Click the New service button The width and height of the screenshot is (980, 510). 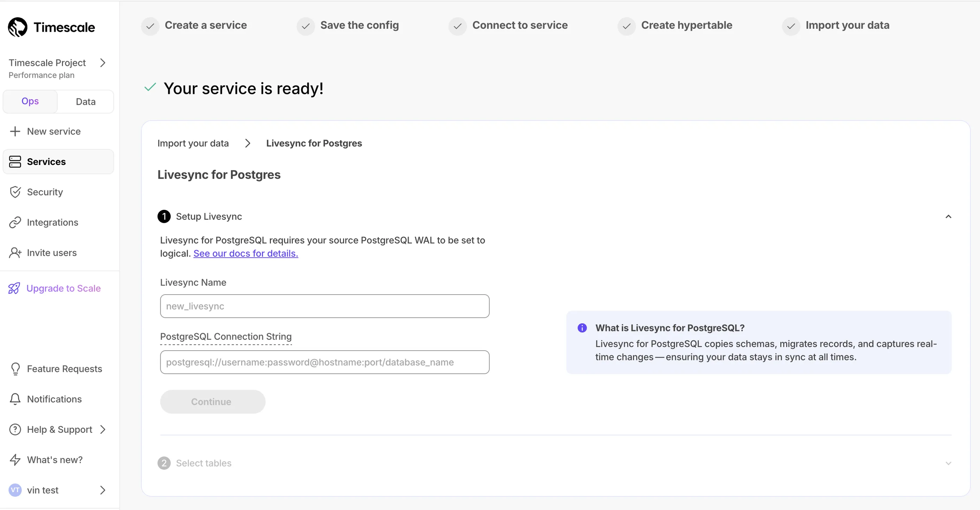(x=58, y=131)
